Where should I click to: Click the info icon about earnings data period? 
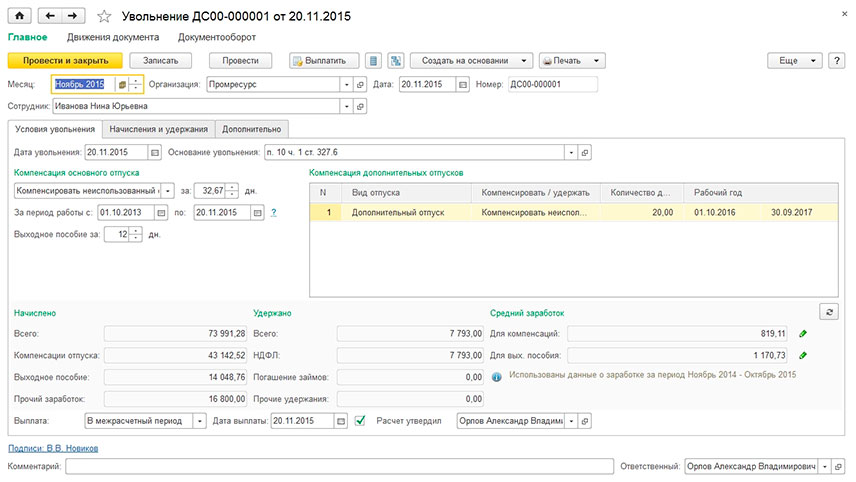tap(496, 377)
